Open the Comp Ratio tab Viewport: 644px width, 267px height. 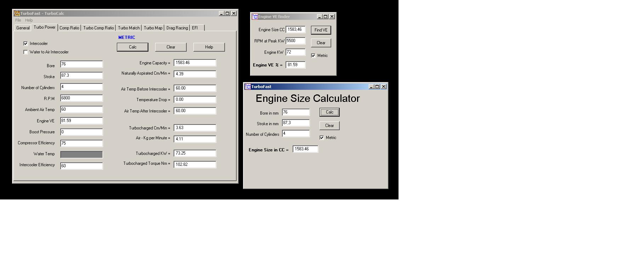coord(69,28)
